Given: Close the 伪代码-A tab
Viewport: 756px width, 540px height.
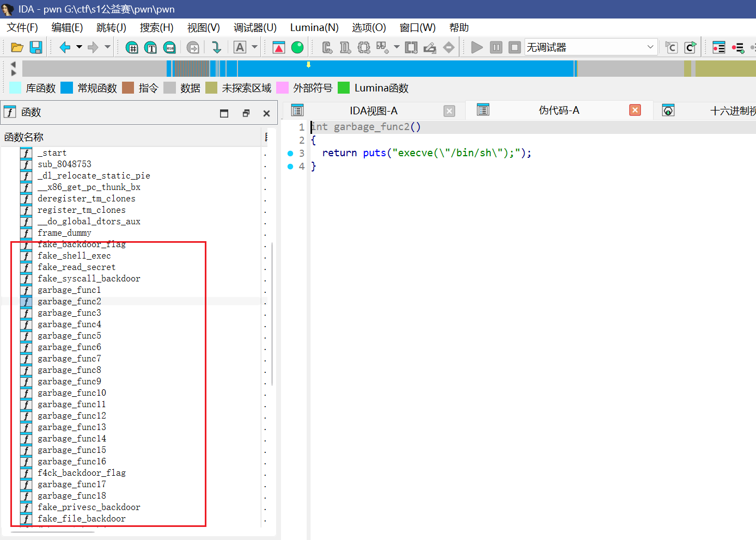Looking at the screenshot, I should coord(635,111).
